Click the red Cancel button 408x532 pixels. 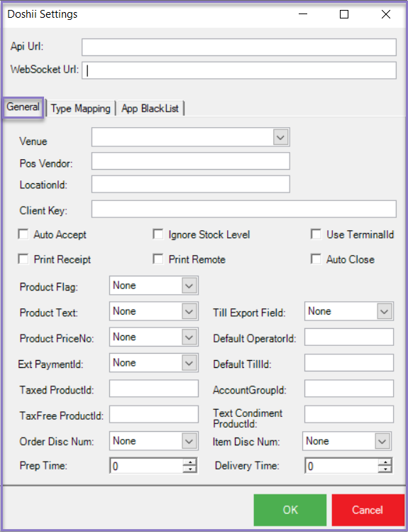[x=368, y=509]
